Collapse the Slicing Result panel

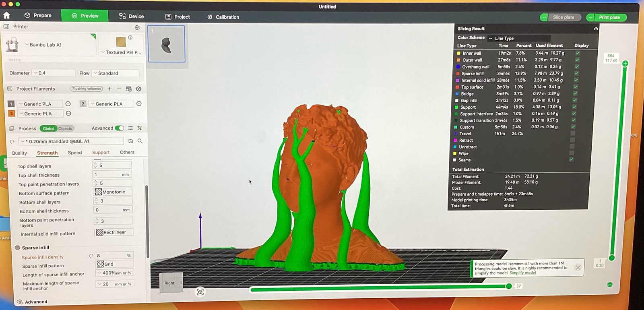(x=596, y=29)
